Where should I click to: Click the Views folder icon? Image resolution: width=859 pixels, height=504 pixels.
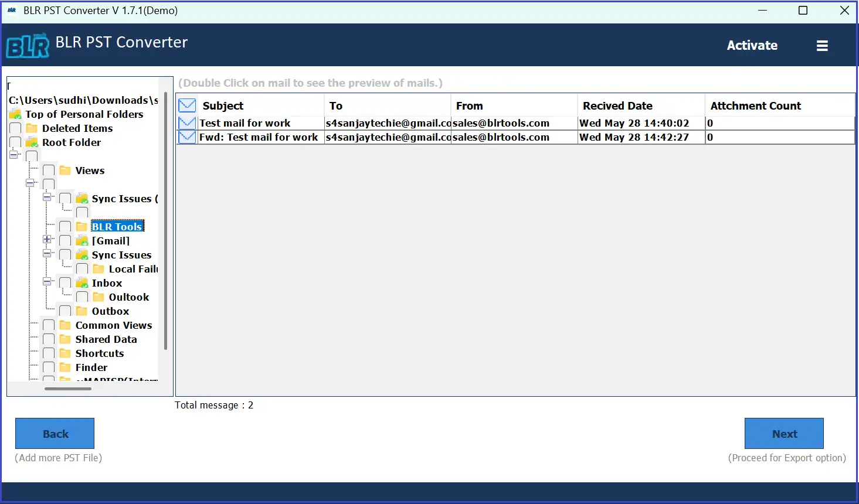click(65, 171)
